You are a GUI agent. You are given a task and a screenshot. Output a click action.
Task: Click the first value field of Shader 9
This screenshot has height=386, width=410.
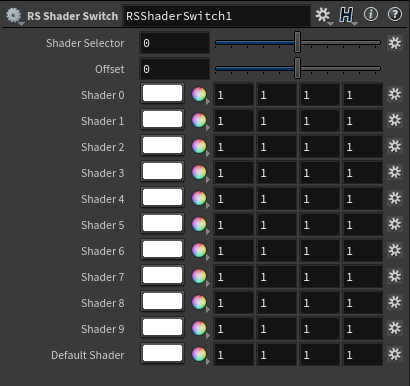(x=233, y=329)
